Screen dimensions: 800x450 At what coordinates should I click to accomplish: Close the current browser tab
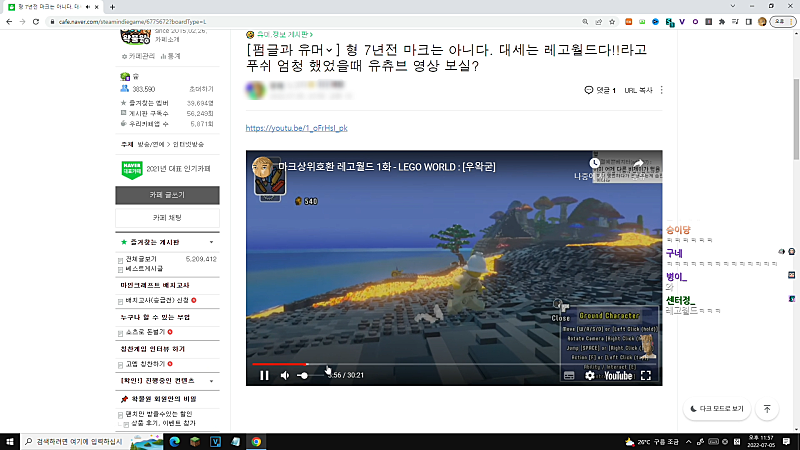97,7
